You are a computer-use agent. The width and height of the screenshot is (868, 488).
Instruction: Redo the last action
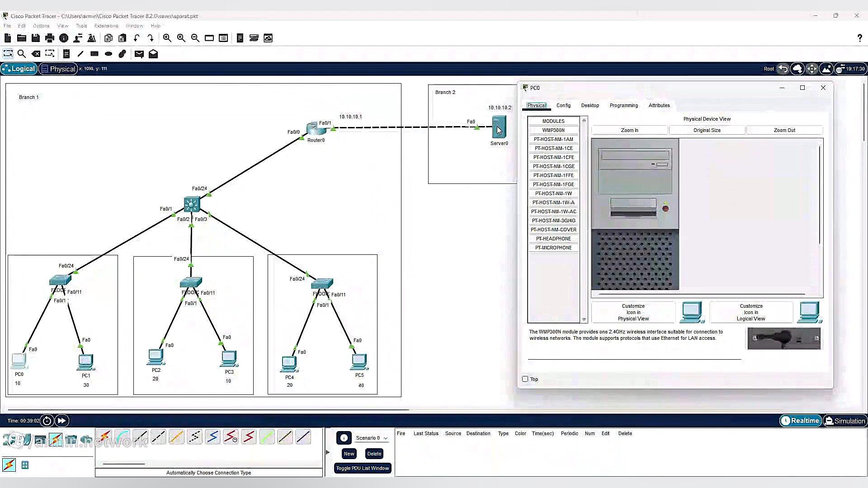click(151, 38)
